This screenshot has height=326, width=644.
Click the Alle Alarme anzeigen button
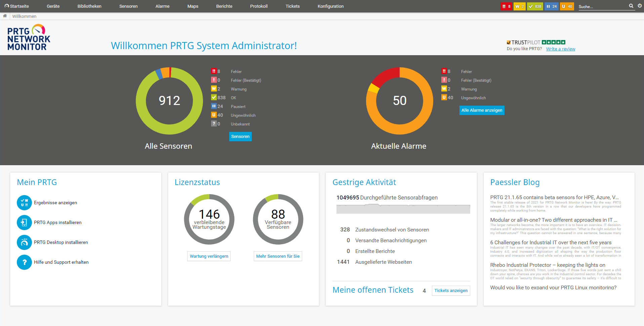tap(482, 110)
